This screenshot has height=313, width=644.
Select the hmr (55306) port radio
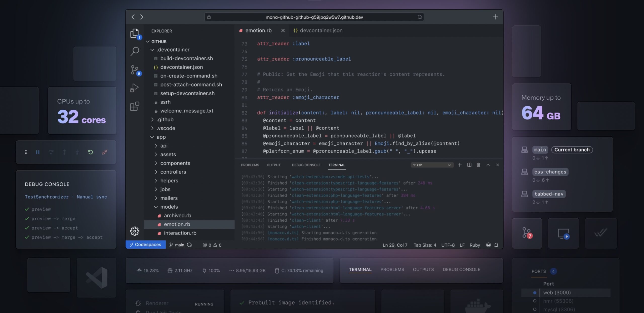point(535,301)
